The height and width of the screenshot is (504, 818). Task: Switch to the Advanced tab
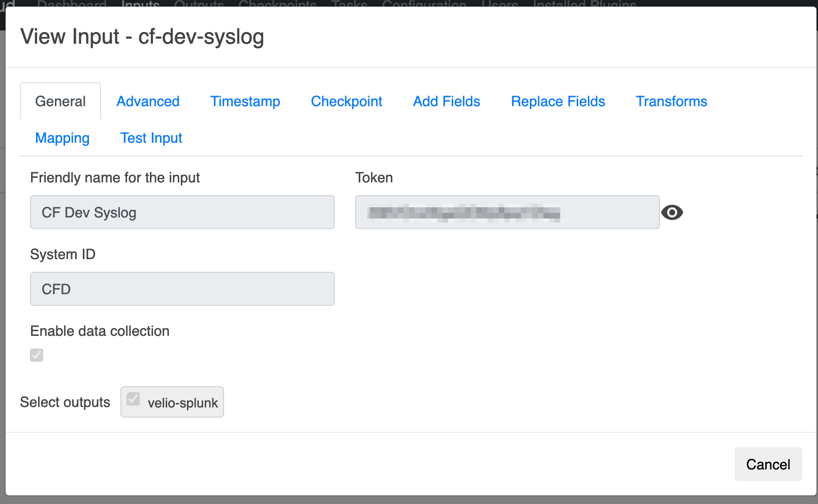click(148, 102)
